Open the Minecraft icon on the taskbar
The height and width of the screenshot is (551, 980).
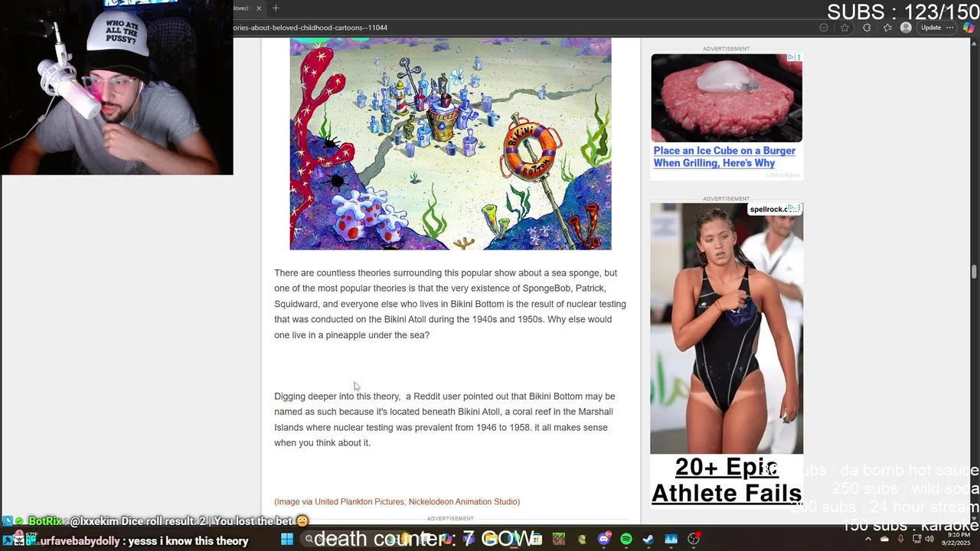coord(559,540)
